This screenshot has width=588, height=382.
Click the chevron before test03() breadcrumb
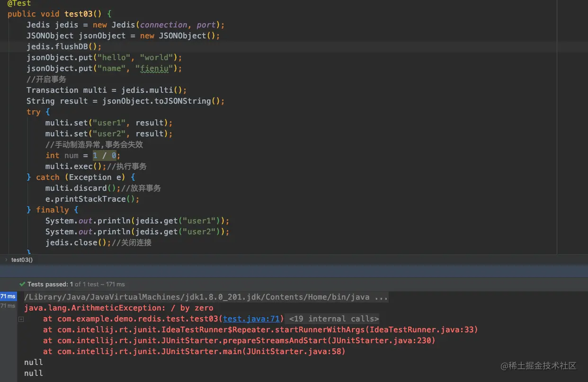6,259
